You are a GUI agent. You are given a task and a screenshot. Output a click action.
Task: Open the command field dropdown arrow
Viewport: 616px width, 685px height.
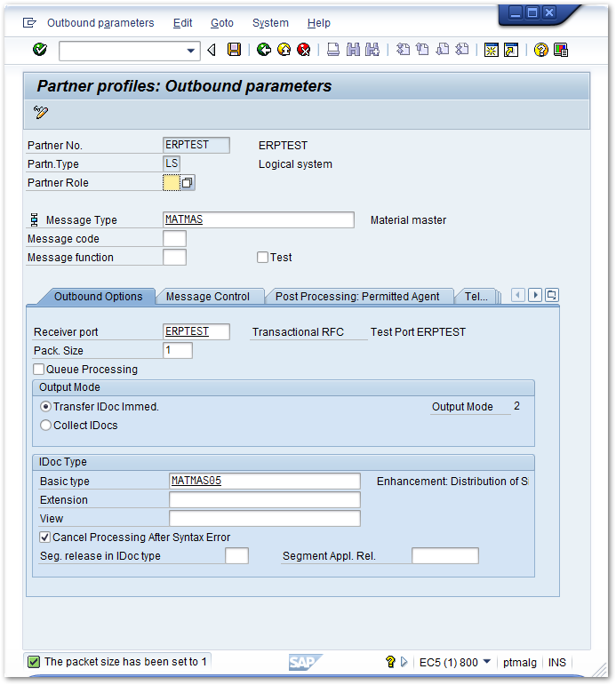pyautogui.click(x=190, y=51)
